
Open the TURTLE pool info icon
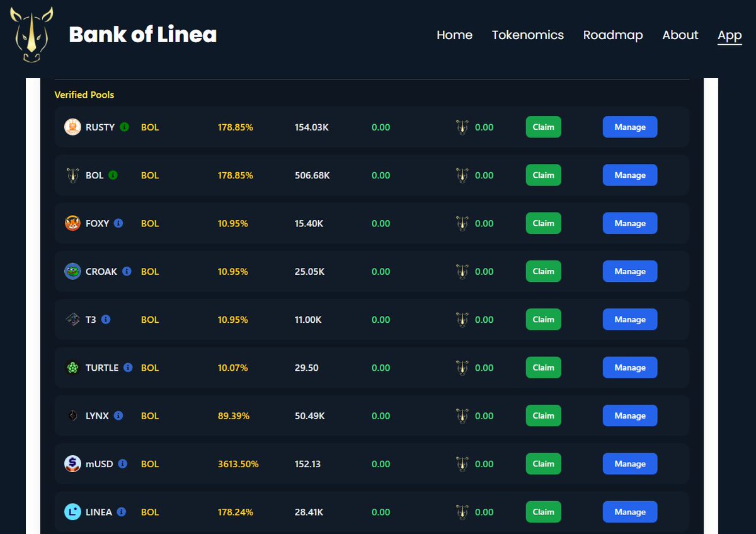128,368
